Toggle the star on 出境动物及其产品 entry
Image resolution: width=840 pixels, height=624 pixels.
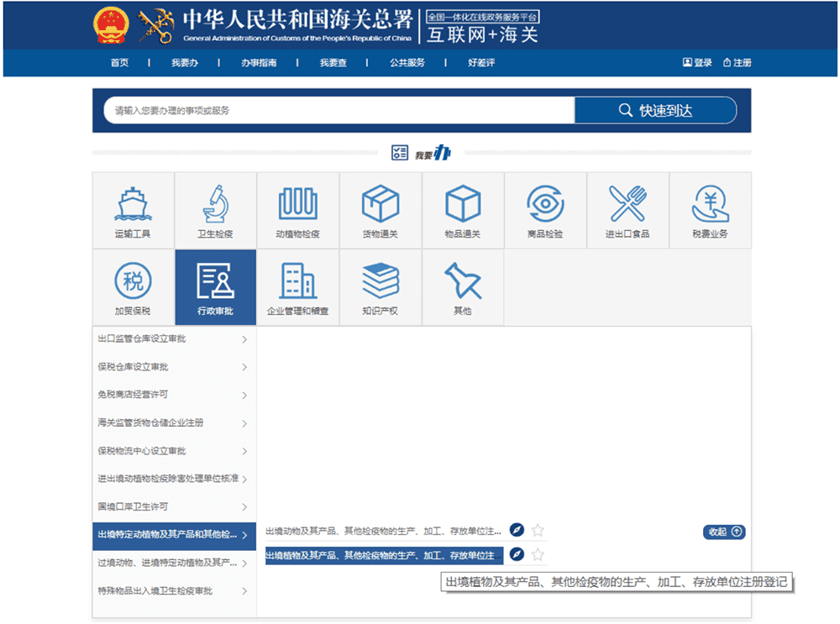pos(538,531)
